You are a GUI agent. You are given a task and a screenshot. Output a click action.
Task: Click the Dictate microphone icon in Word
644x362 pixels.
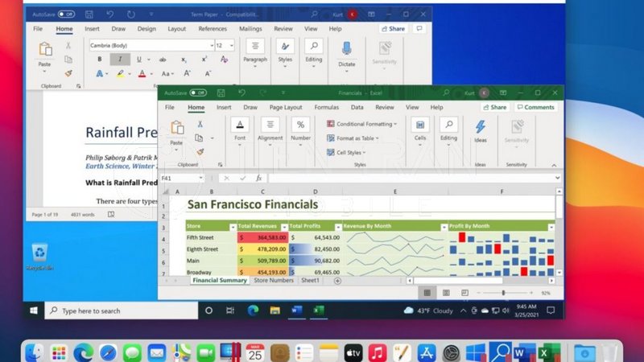pos(347,51)
